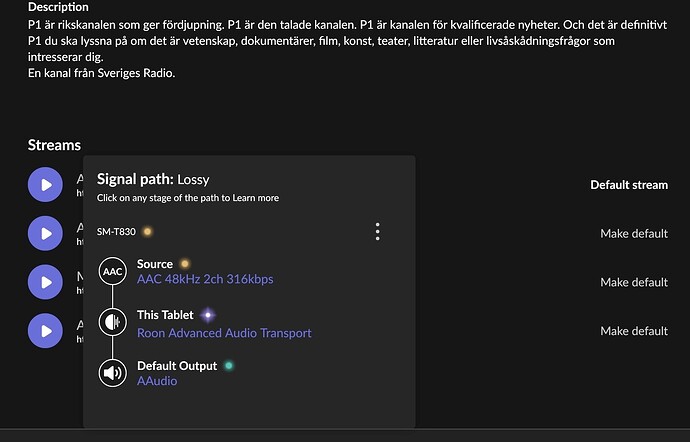Image resolution: width=690 pixels, height=442 pixels.
Task: Play the fourth stream in the list
Action: coord(44,330)
